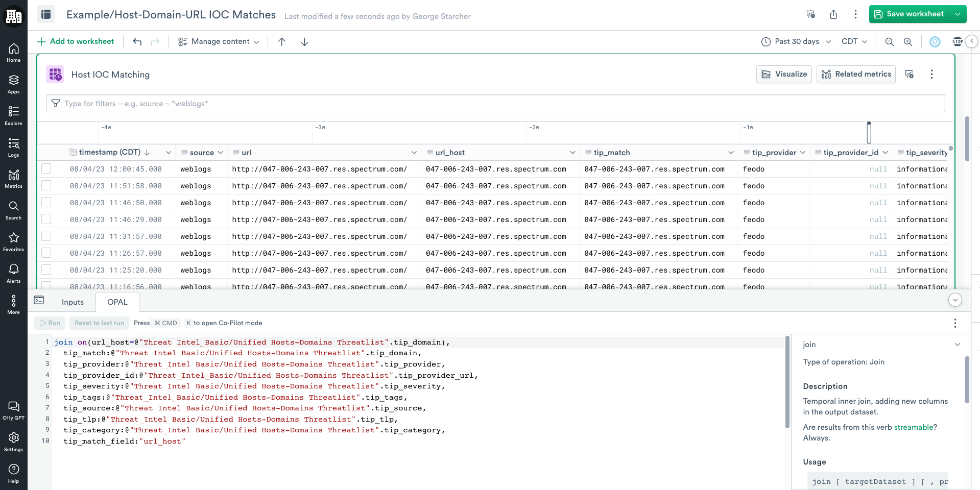Check the row checkbox for 12:00:45.000
This screenshot has height=490, width=980.
[46, 169]
